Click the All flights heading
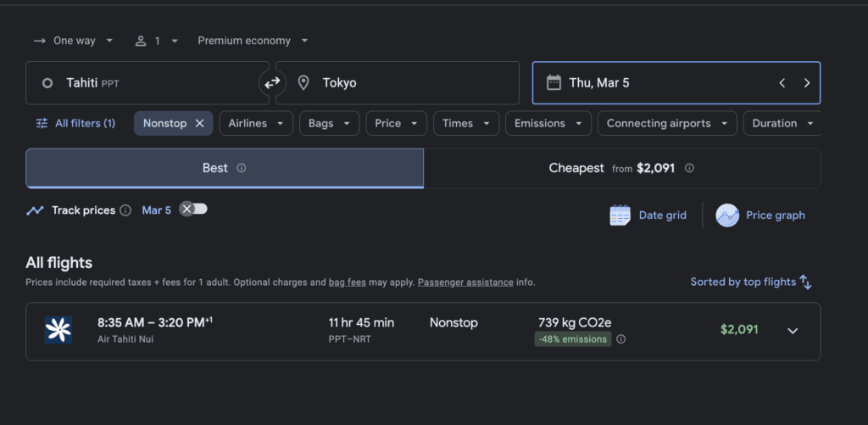Screen dimensions: 868x425 click(x=58, y=263)
